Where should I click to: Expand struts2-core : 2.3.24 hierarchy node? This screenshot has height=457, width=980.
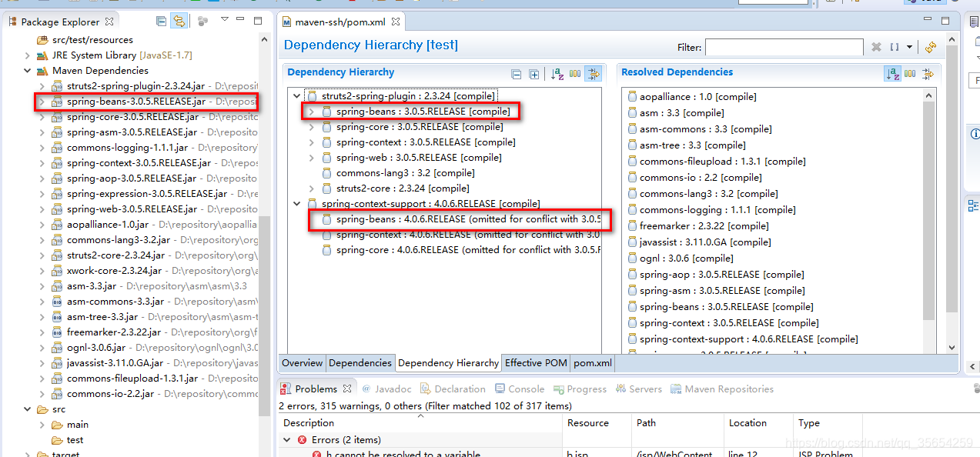pos(311,188)
